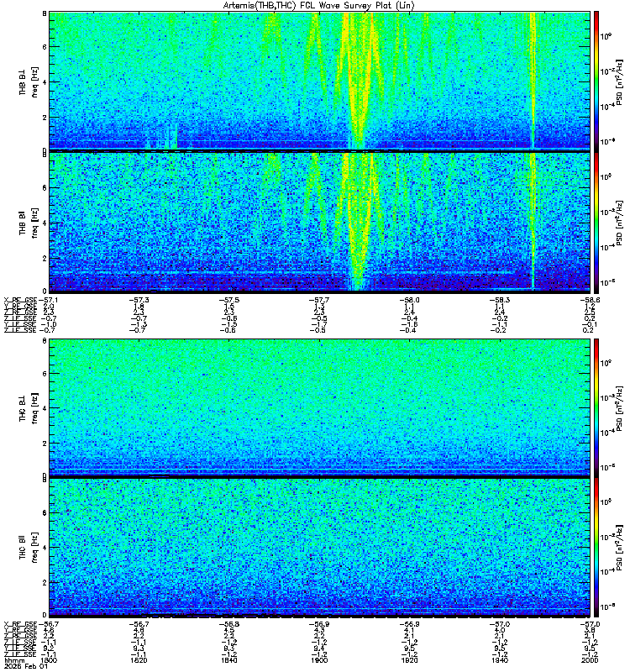
Task: Click the '1820' time tick label
Action: 139,660
